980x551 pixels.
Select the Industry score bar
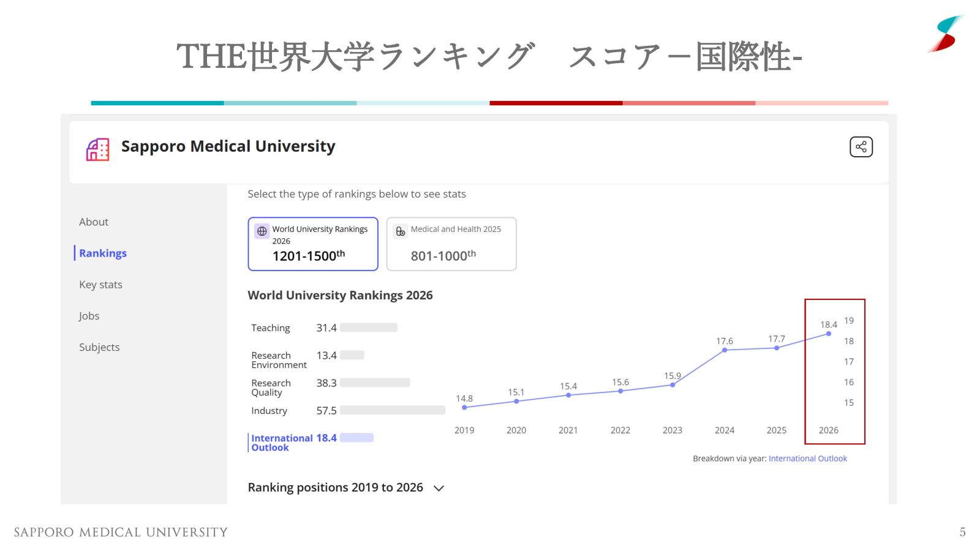392,410
